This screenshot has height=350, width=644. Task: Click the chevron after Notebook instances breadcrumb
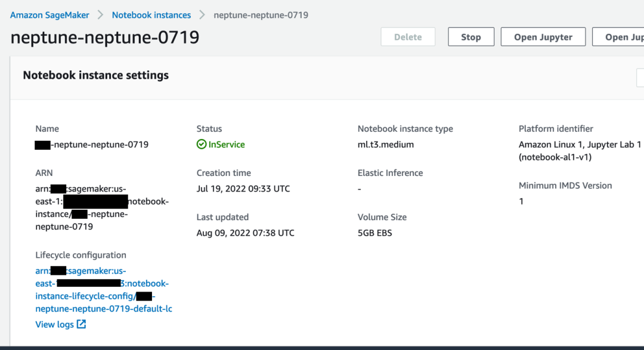tap(202, 15)
